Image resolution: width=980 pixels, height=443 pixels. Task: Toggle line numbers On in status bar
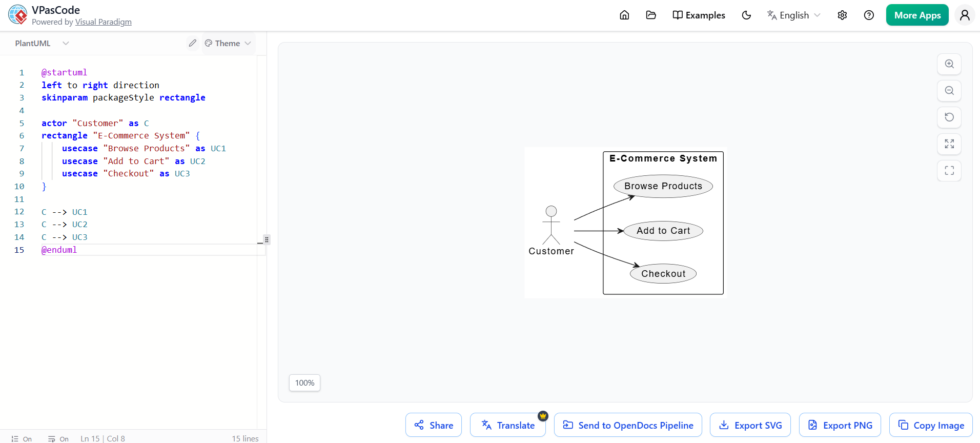click(x=22, y=439)
